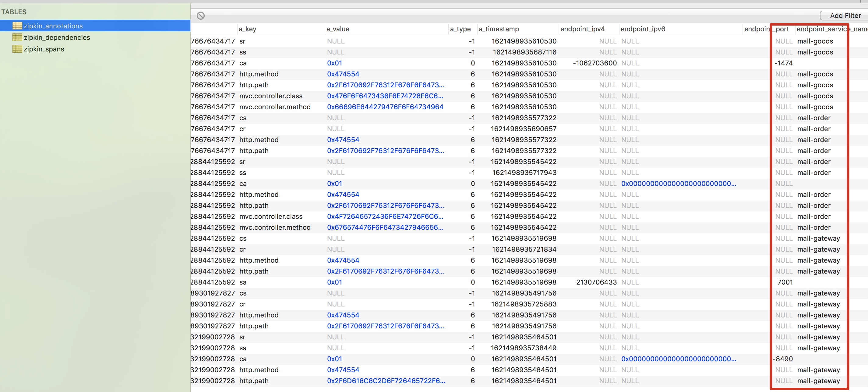Click mvc.controller.class key in the 76676434717 row
868x392 pixels.
point(271,96)
